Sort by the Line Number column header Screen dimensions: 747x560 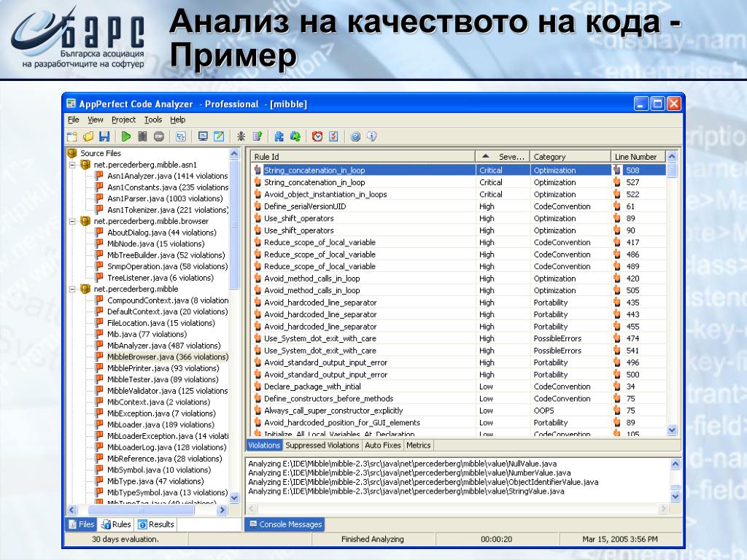638,157
